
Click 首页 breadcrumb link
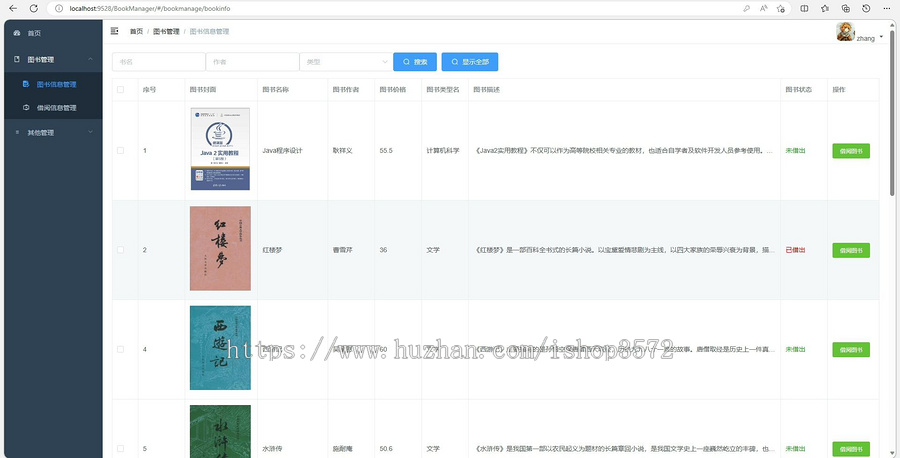[136, 32]
